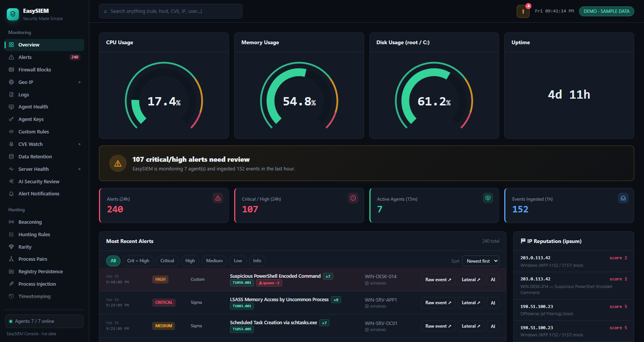Open the Sort dropdown showing Newest first
644x342 pixels.
(480, 261)
